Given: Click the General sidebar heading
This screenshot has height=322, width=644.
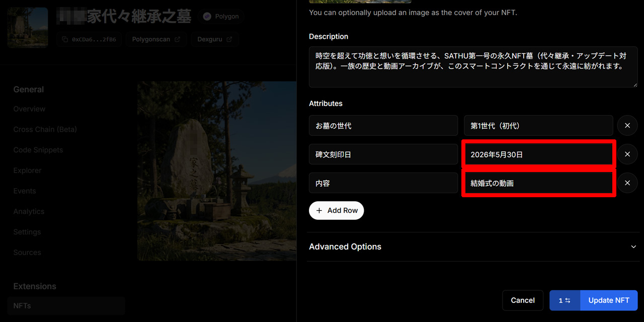Looking at the screenshot, I should click(29, 89).
